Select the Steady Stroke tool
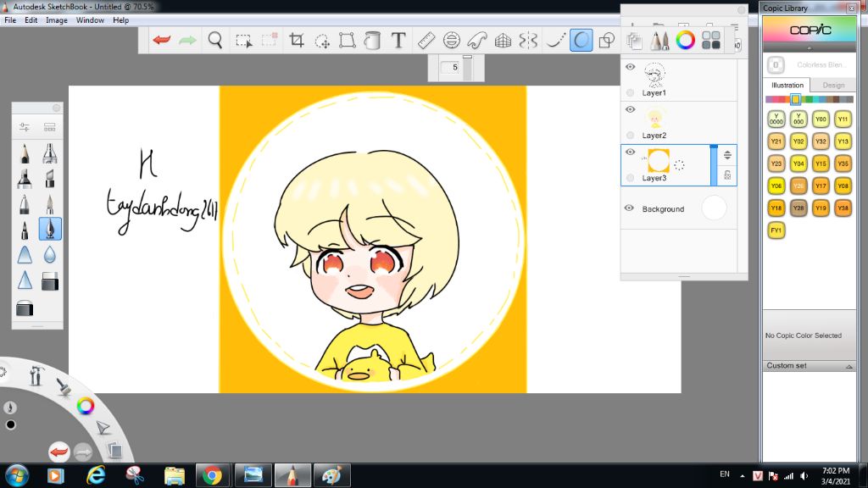The image size is (868, 488). [x=555, y=41]
